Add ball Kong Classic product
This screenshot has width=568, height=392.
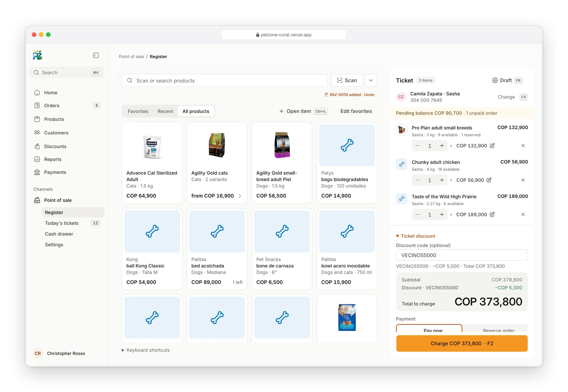point(152,249)
